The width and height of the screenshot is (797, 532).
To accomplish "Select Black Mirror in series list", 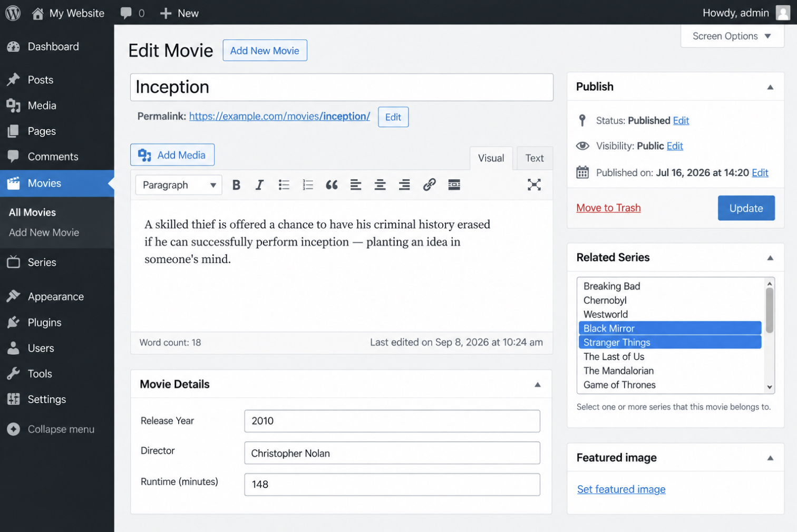I will [x=670, y=328].
